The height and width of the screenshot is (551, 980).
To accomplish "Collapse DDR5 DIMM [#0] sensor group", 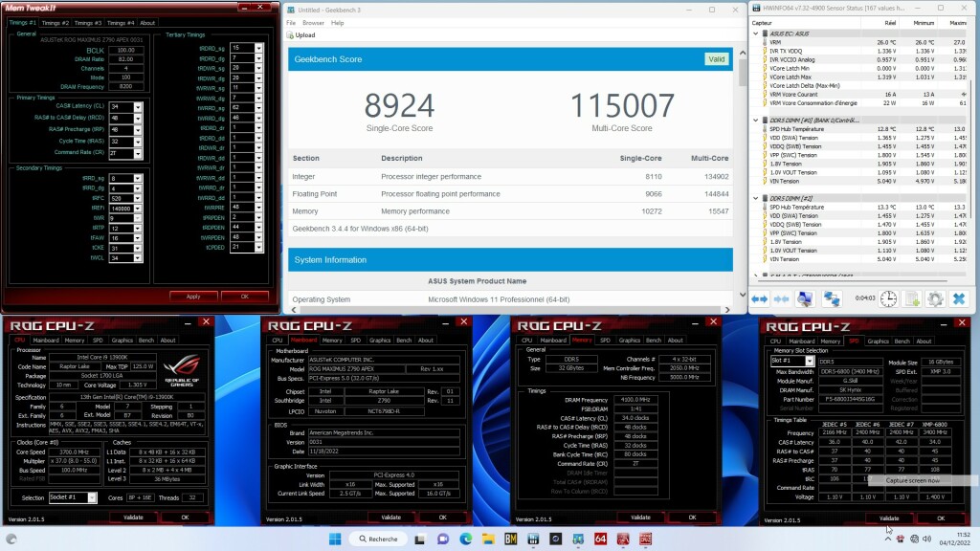I will 756,120.
